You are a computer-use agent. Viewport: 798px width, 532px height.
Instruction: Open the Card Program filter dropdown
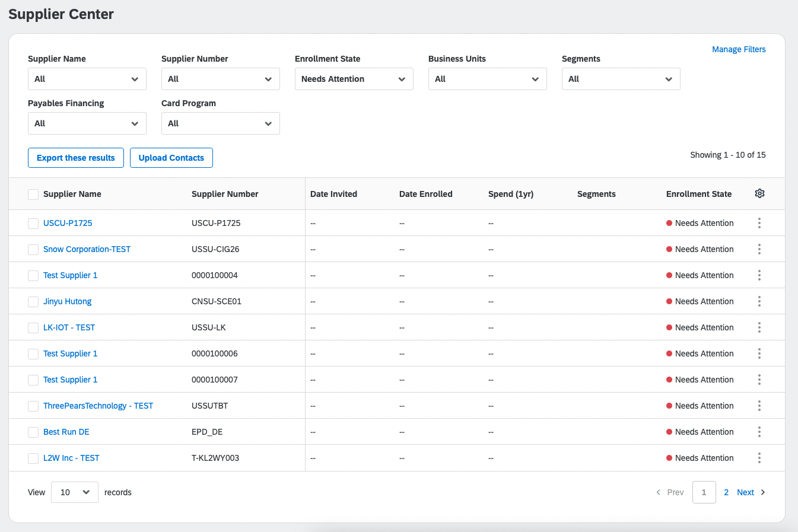coord(221,123)
